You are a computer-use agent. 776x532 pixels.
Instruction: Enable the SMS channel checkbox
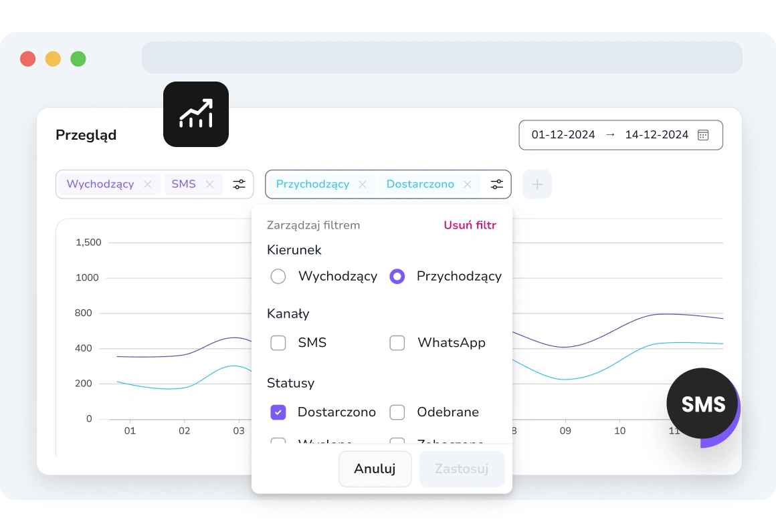(x=278, y=343)
